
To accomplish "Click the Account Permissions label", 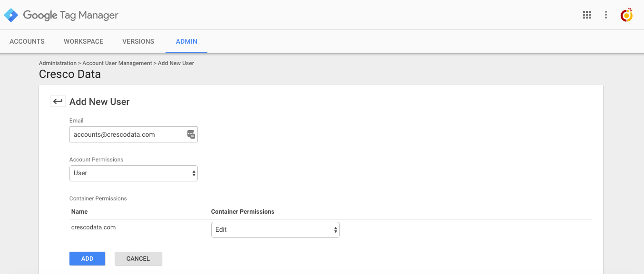I will click(97, 160).
